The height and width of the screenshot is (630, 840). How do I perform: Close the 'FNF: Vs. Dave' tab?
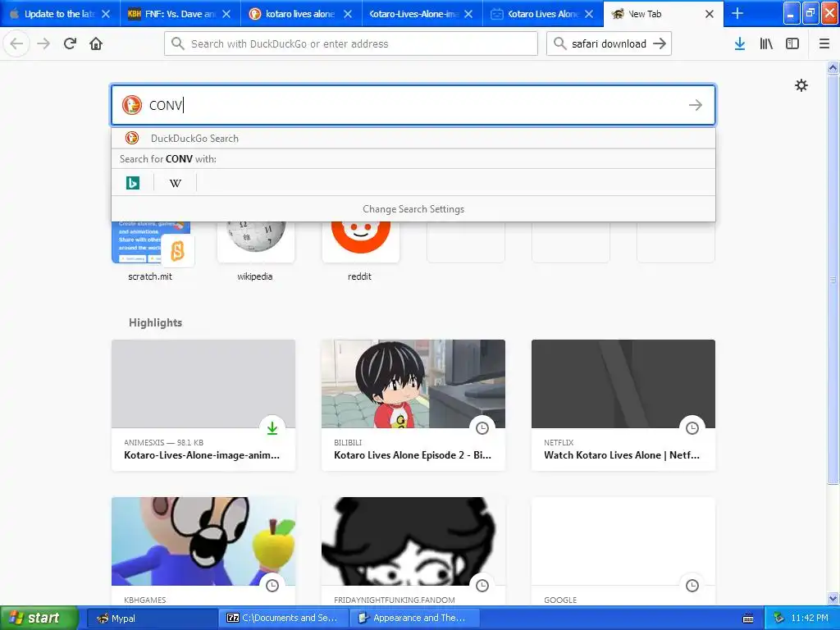click(x=226, y=14)
